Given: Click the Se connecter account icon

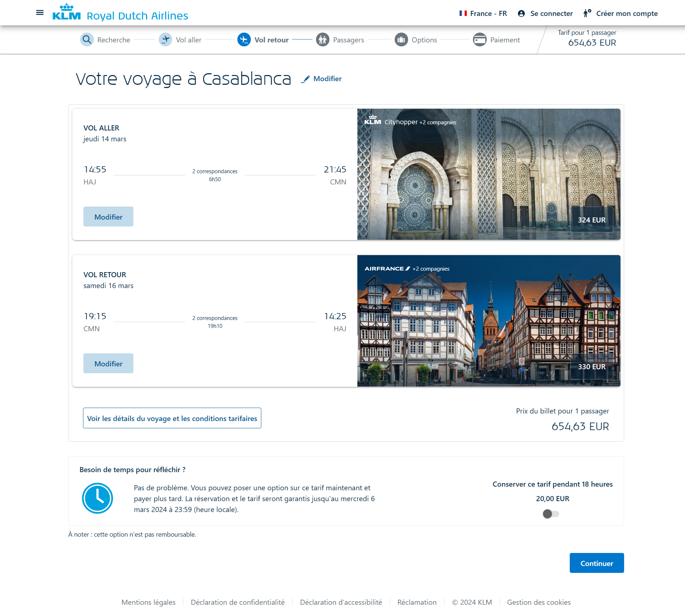Looking at the screenshot, I should point(521,13).
